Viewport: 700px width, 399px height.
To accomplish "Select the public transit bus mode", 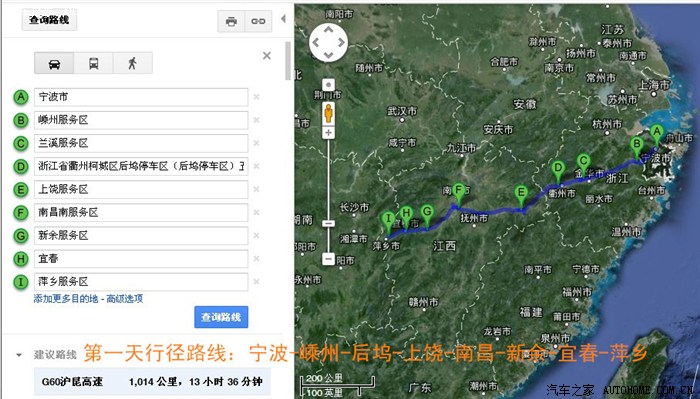I will (x=93, y=63).
